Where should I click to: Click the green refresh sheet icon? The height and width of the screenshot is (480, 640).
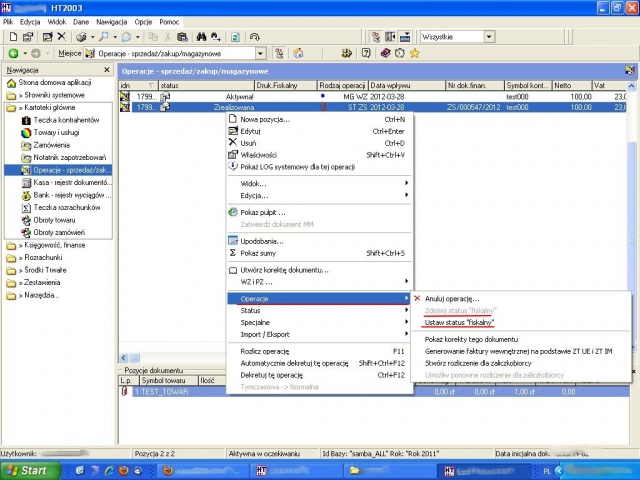tap(235, 37)
